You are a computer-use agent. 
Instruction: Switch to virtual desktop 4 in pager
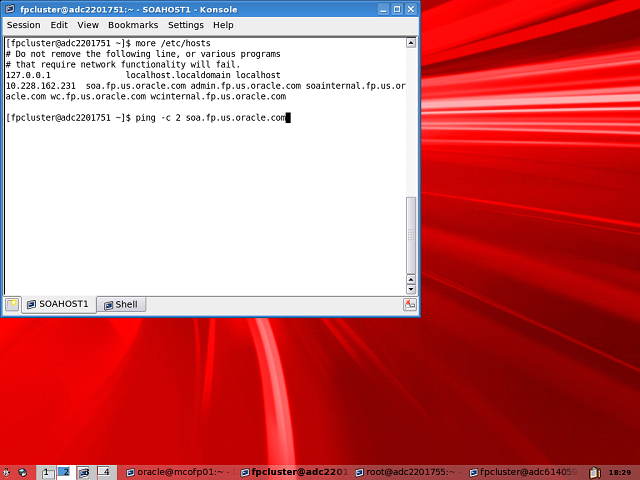click(104, 472)
